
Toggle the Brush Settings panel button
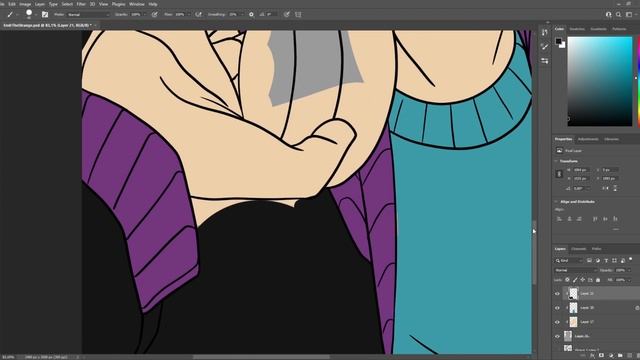coord(45,14)
